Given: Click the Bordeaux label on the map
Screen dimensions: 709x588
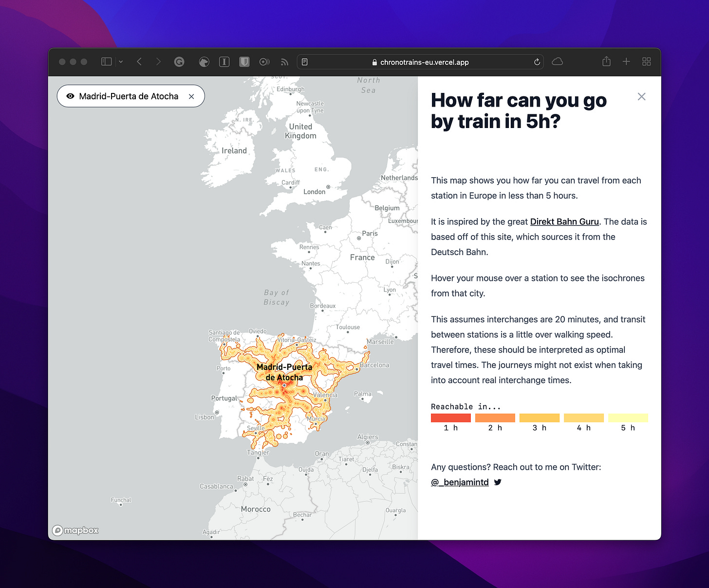Looking at the screenshot, I should 323,306.
